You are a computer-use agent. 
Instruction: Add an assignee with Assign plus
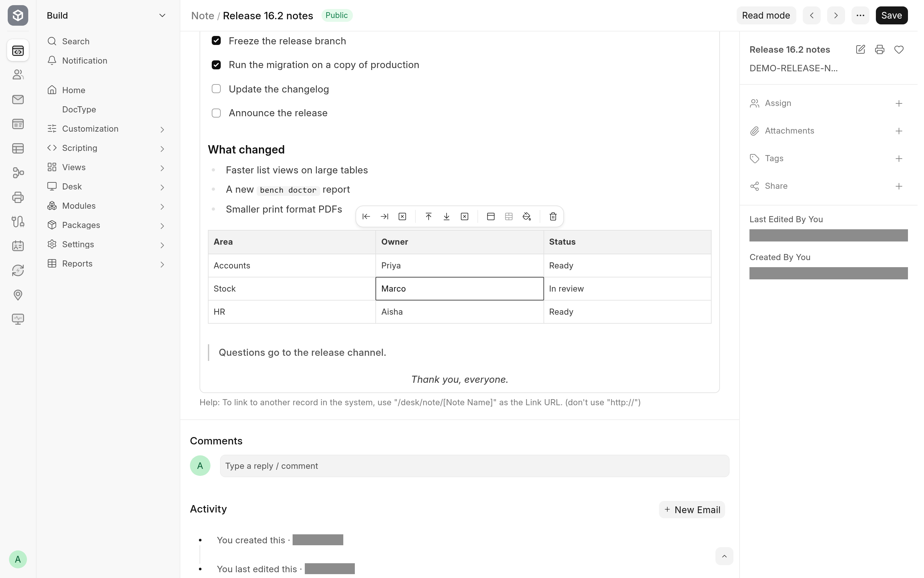pyautogui.click(x=899, y=104)
